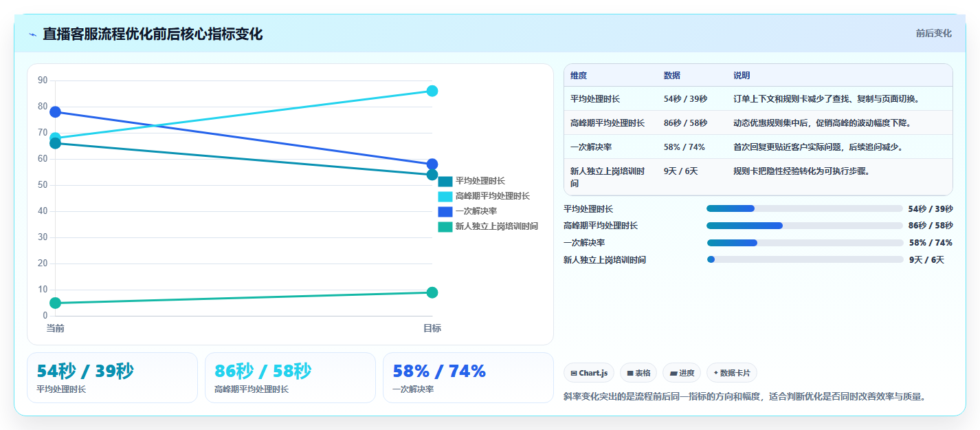Viewport: 980px width, 430px height.
Task: Click the 数据卡片 chip
Action: click(x=732, y=373)
